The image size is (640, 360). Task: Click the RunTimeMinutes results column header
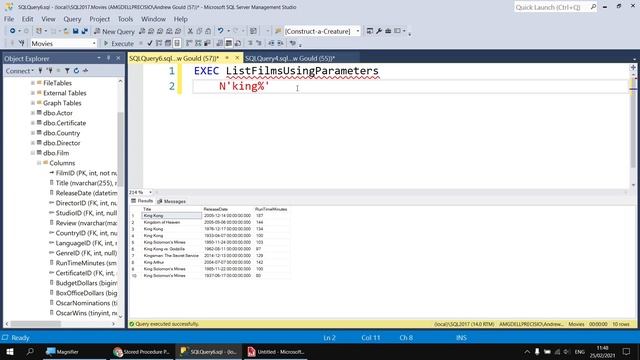271,209
